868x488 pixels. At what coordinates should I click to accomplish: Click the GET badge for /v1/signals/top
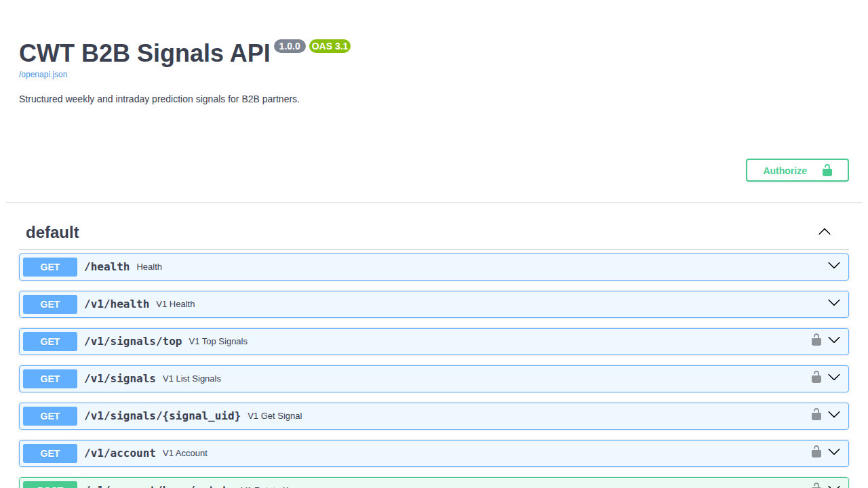coord(50,342)
